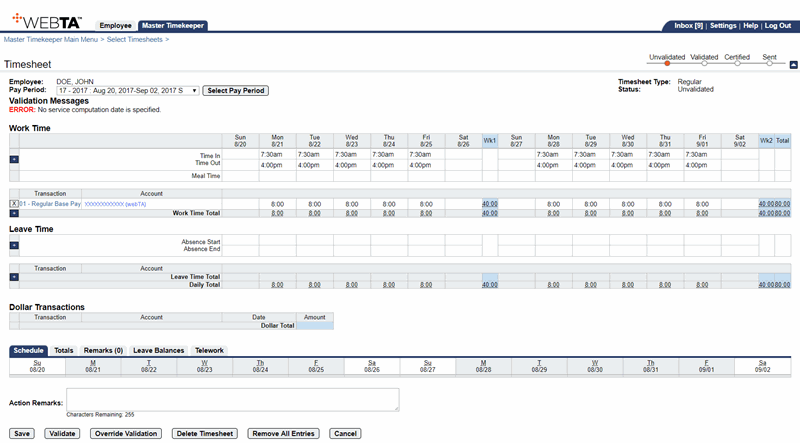This screenshot has width=800, height=443.
Task: Click the Wk2 column header
Action: pyautogui.click(x=766, y=141)
